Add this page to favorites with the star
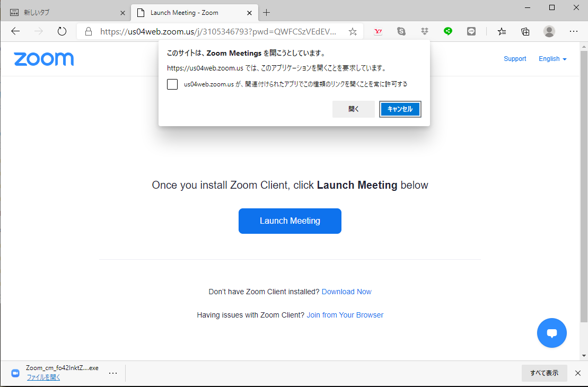This screenshot has height=387, width=588. click(x=353, y=31)
